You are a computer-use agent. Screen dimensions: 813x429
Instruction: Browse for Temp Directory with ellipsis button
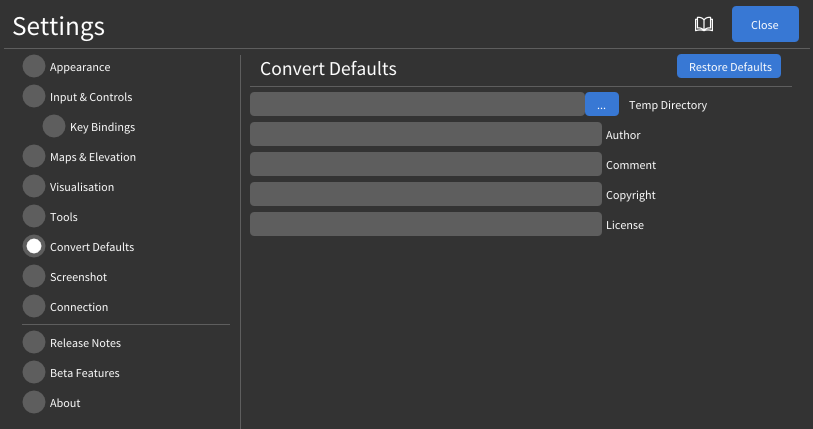click(601, 105)
